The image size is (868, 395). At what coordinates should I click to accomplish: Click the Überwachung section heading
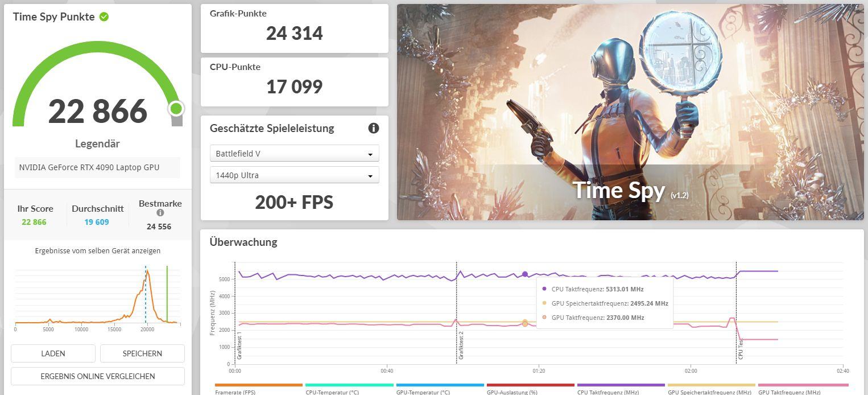243,242
